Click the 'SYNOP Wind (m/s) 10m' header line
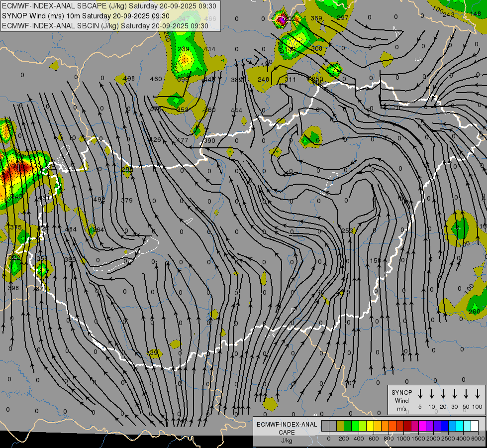This screenshot has height=448, width=487. pos(86,16)
